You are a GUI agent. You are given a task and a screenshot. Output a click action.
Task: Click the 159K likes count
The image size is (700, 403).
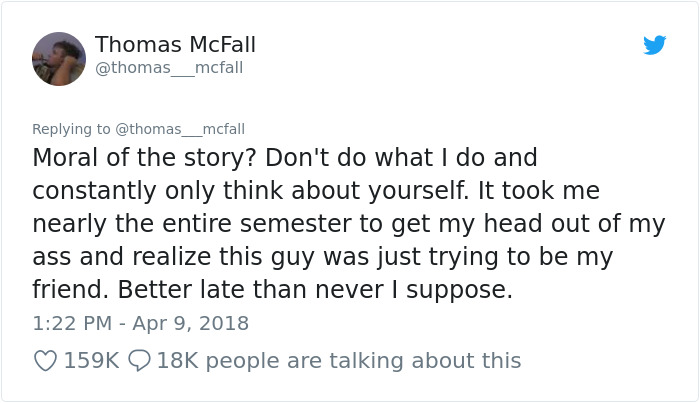click(x=92, y=361)
